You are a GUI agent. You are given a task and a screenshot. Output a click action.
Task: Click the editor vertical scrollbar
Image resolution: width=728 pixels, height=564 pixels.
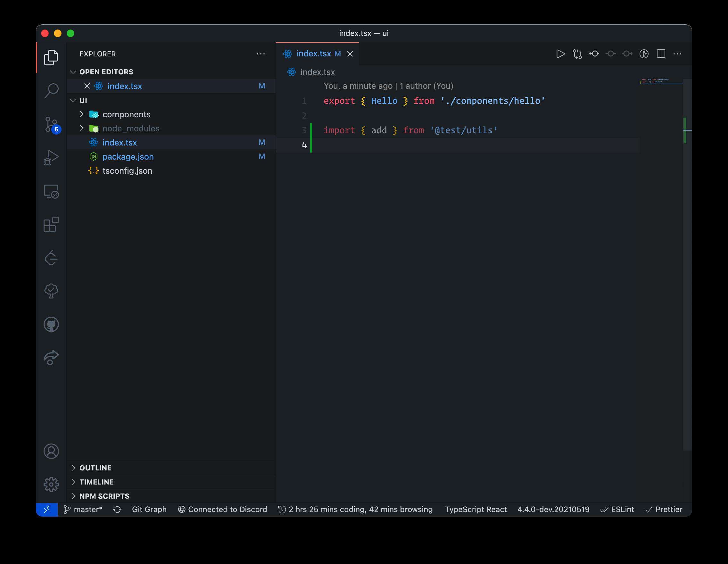pos(687,265)
